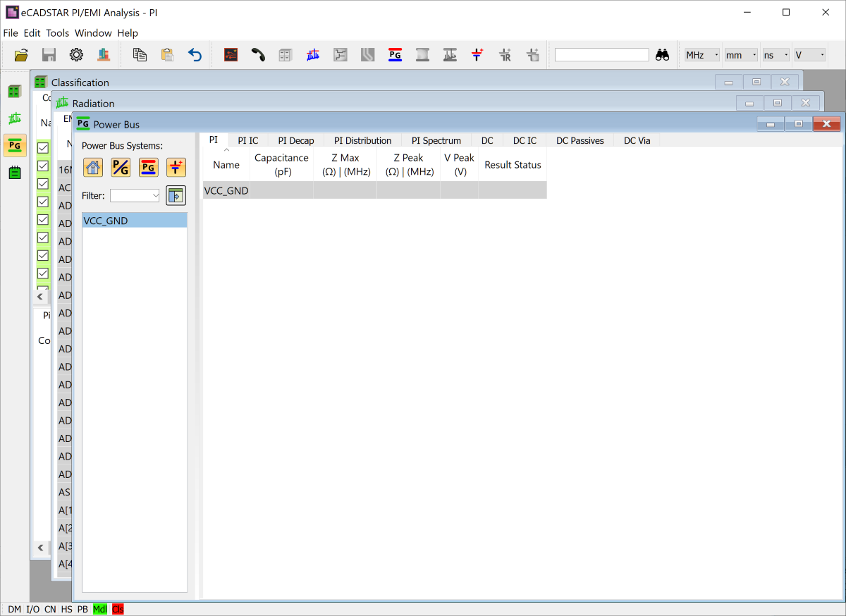Click the gray component-plus toolbar icon
The image size is (846, 616).
tap(532, 55)
